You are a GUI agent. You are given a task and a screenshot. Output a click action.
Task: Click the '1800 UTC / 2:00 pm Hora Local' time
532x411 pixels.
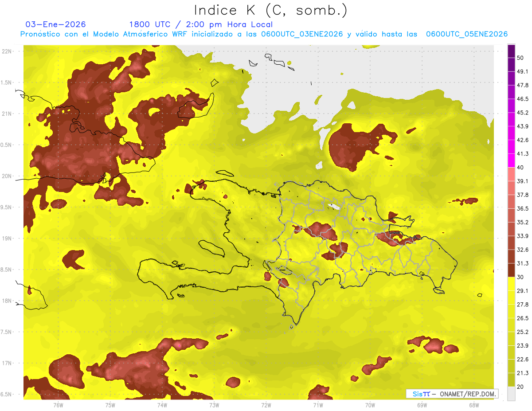(201, 24)
